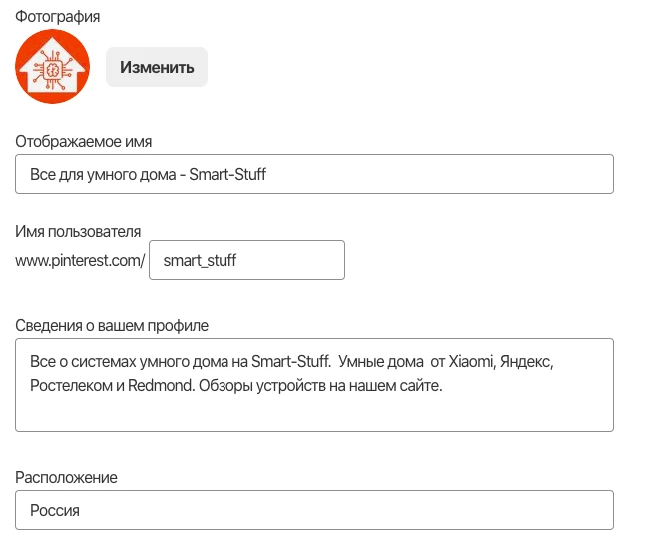Focus the Расположение field containing Россия
The width and height of the screenshot is (669, 557).
314,510
